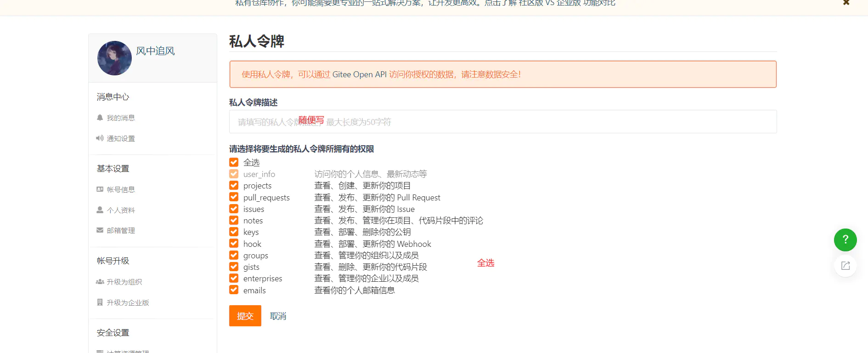Click the envelope icon beside 邮箱管理
Viewport: 868px width, 353px height.
pos(100,230)
